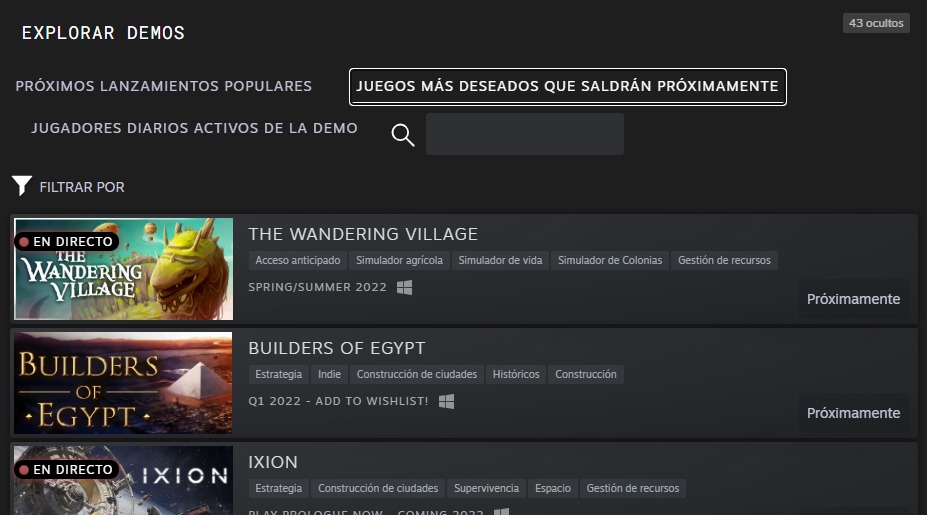The image size is (927, 515).
Task: Open the Builders of Egypt thumbnail
Action: click(x=123, y=383)
